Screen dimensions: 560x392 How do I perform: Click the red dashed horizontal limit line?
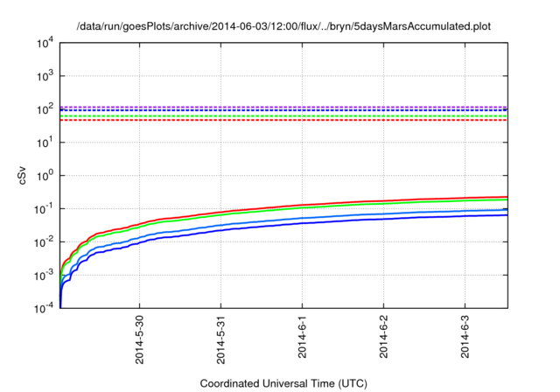click(x=262, y=120)
